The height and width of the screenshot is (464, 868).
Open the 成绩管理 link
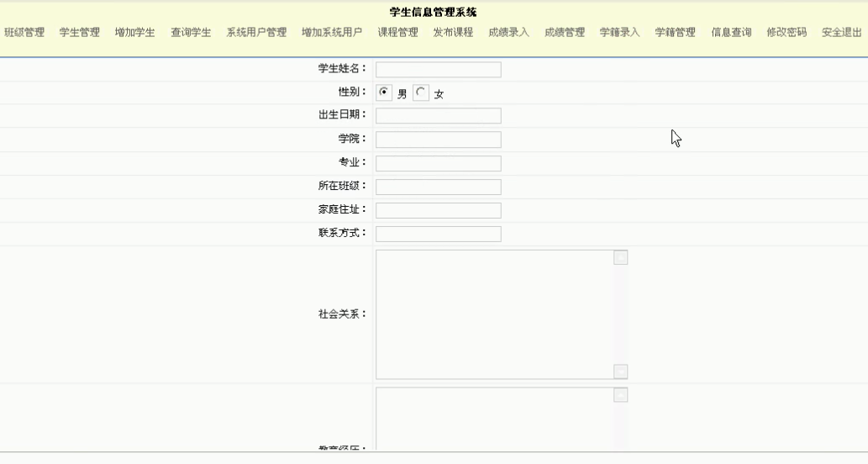tap(565, 32)
